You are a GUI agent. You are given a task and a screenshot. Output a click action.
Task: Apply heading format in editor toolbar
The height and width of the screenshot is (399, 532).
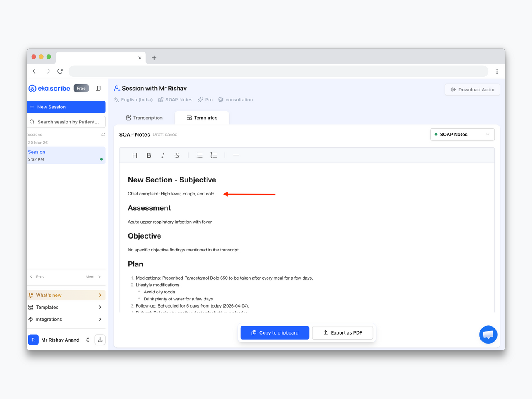point(135,155)
